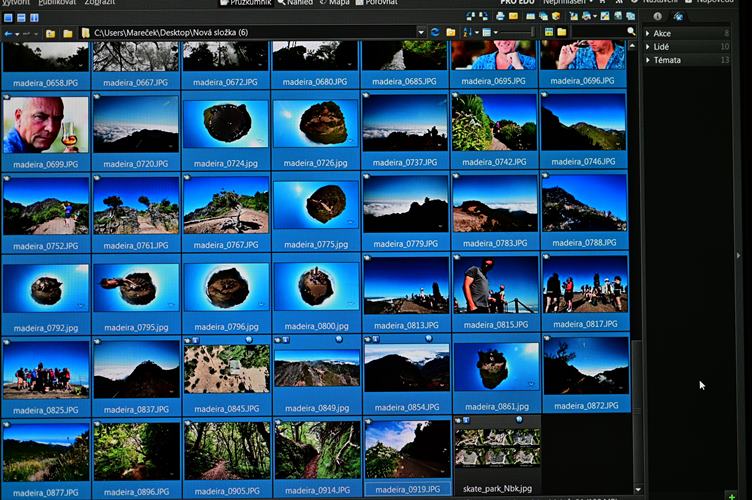752x500 pixels.
Task: Click the green plus icon at bottom right
Action: pos(731,496)
